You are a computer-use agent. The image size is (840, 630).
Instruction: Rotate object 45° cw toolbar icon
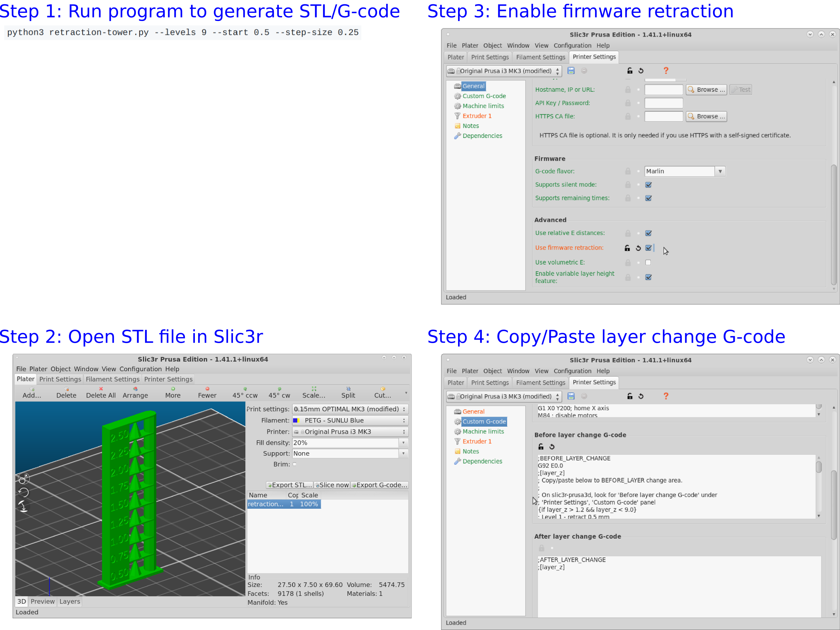pyautogui.click(x=280, y=389)
